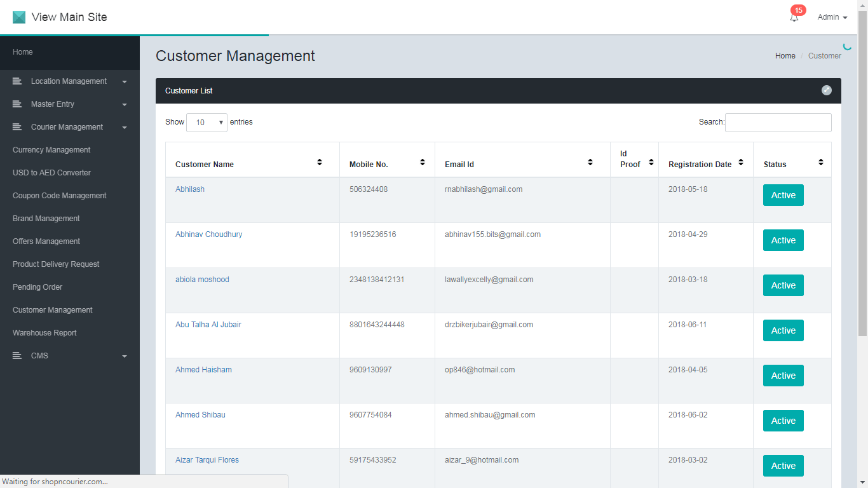
Task: Expand CMS submenu arrow
Action: [125, 356]
